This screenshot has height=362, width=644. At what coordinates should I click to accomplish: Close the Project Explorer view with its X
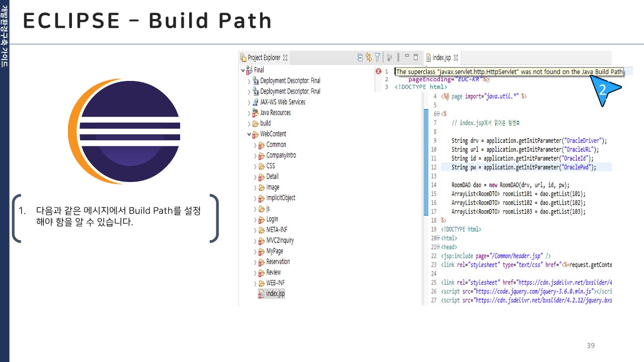click(x=285, y=58)
